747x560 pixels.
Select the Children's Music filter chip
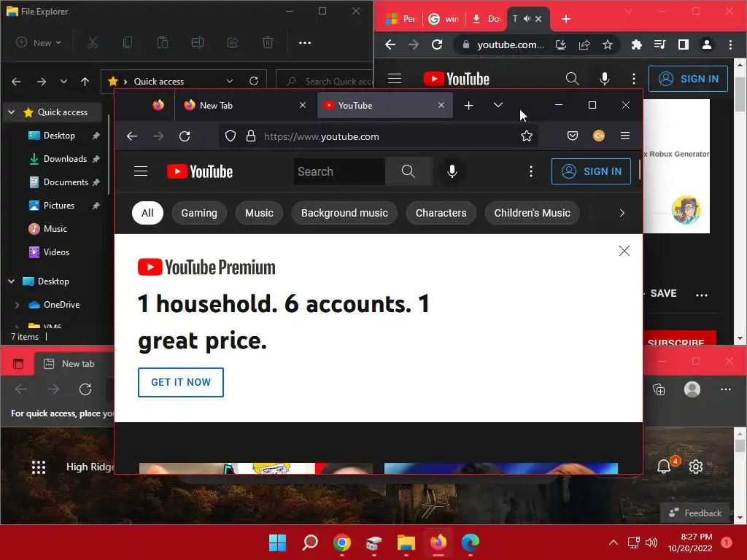(x=532, y=213)
